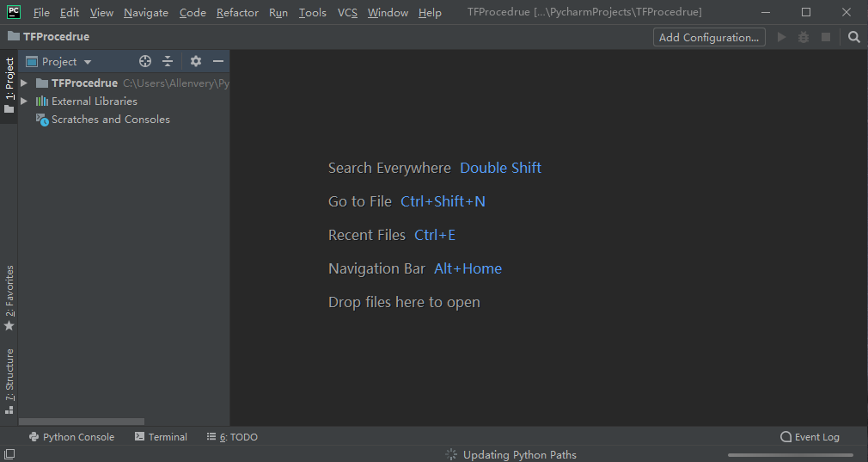
Task: Click the background task progress bar
Action: [791, 455]
